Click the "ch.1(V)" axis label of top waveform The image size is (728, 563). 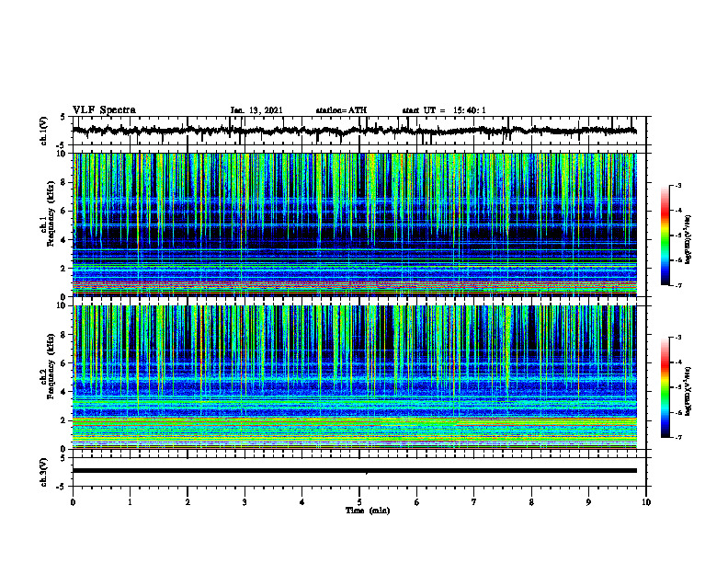(43, 131)
